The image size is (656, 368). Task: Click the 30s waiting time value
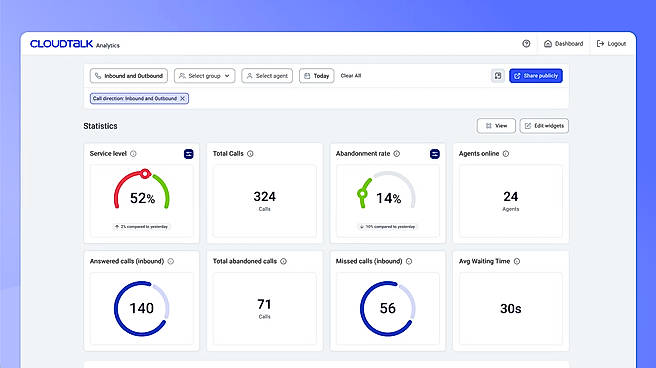pyautogui.click(x=510, y=309)
